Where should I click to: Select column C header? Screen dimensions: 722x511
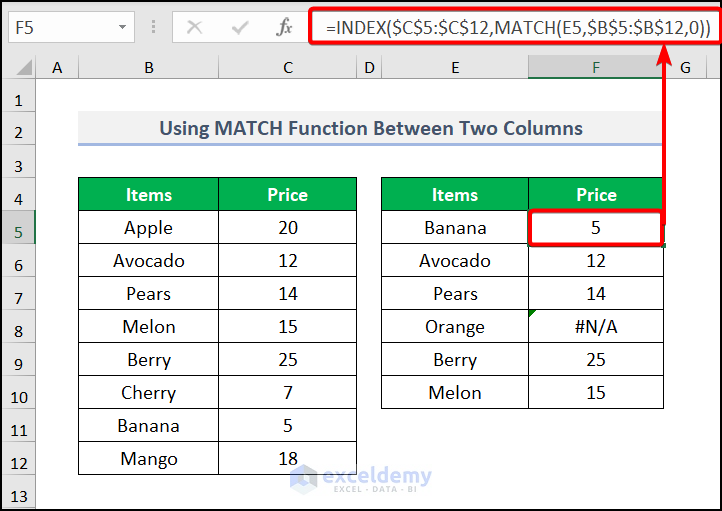(287, 68)
